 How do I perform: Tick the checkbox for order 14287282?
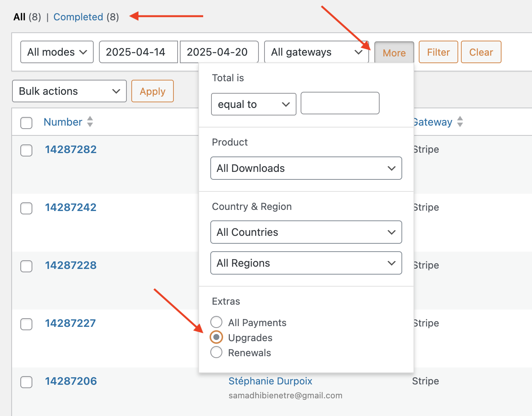click(x=26, y=150)
